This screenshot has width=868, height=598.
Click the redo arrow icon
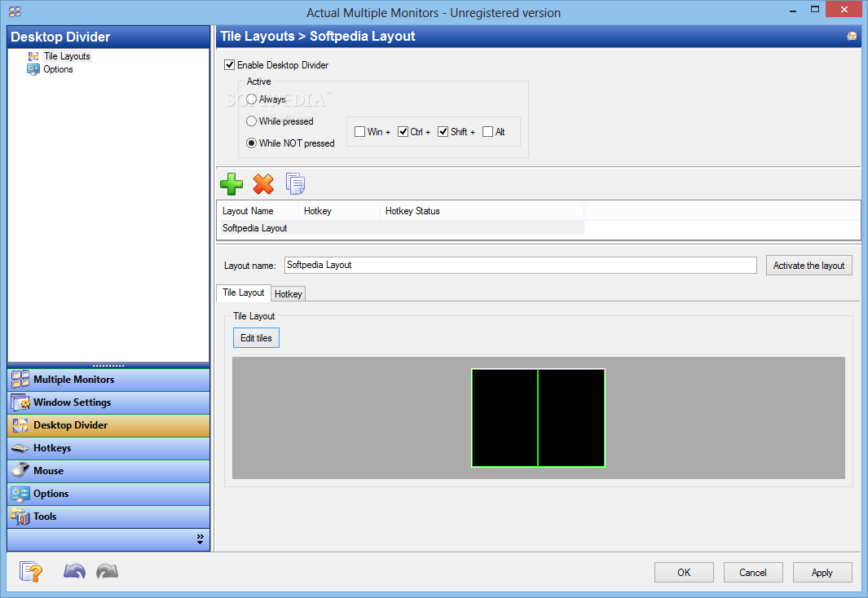pos(107,571)
